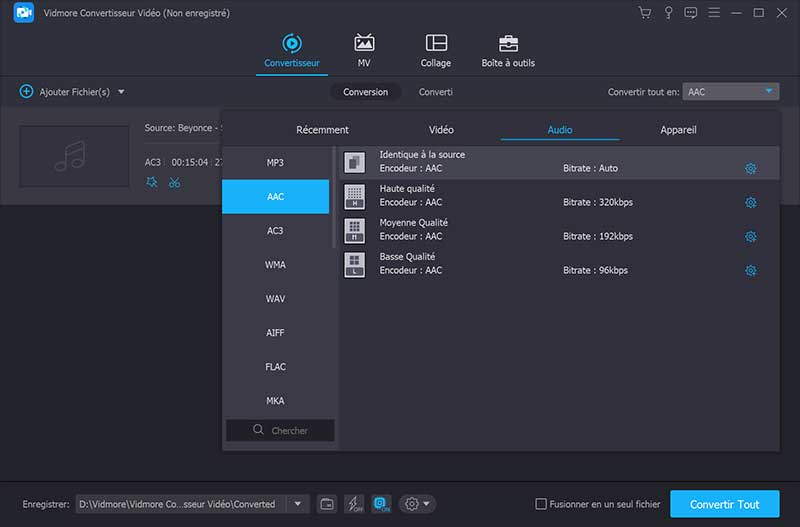
Task: Switch to the Appareil tab
Action: pyautogui.click(x=678, y=130)
